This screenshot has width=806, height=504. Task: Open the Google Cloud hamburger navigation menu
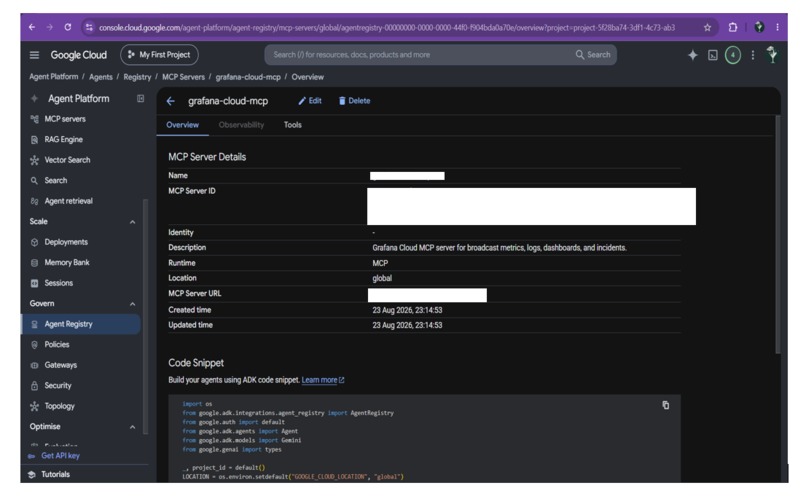34,55
